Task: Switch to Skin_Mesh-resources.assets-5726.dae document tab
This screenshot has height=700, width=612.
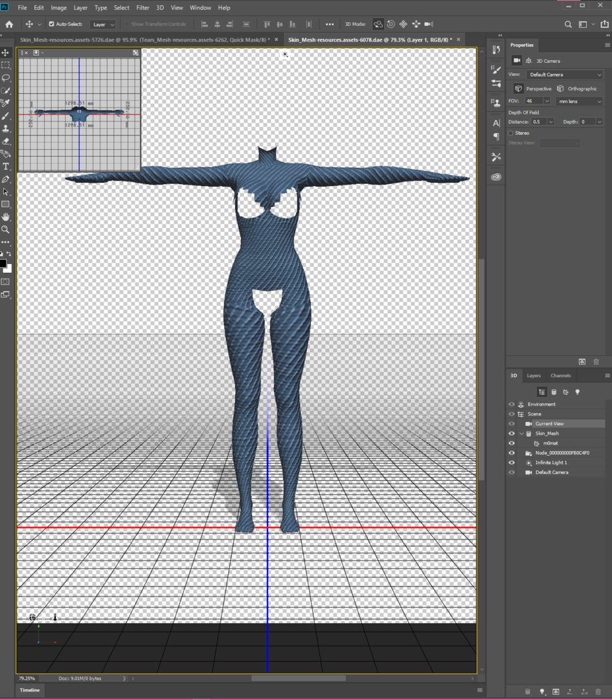Action: coord(145,40)
